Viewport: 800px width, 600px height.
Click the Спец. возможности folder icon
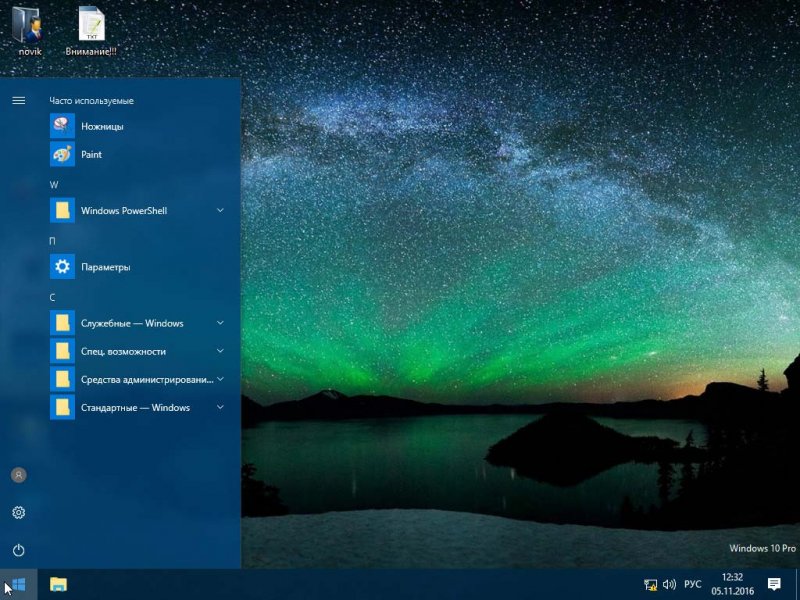click(x=62, y=351)
